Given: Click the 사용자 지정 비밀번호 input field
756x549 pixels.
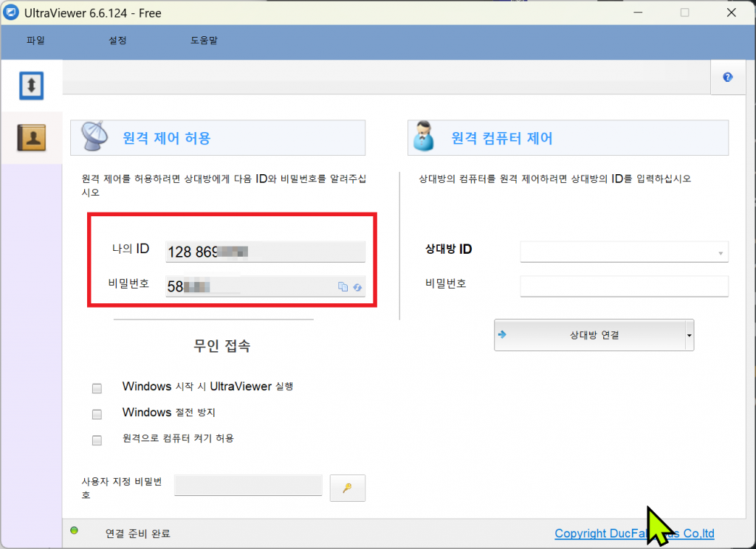Looking at the screenshot, I should 248,486.
